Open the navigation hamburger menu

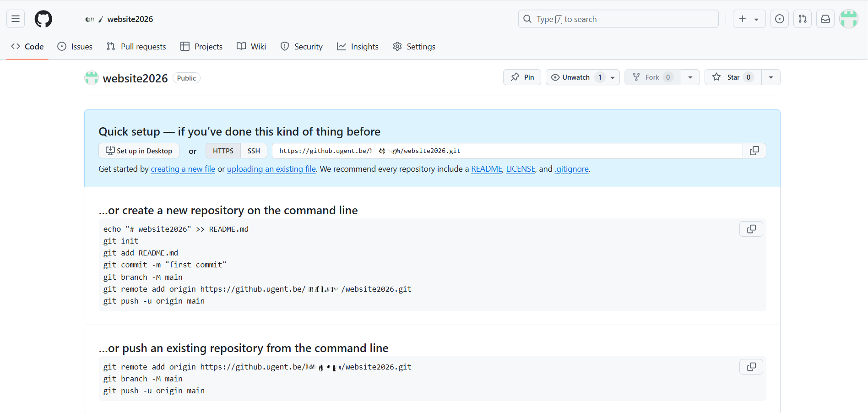(x=15, y=19)
